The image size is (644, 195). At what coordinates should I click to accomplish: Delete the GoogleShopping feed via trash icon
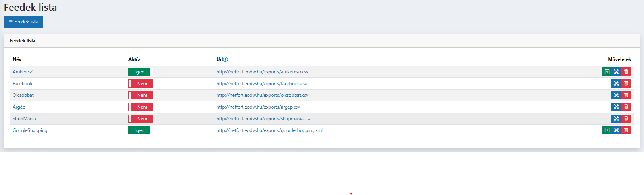pyautogui.click(x=626, y=130)
